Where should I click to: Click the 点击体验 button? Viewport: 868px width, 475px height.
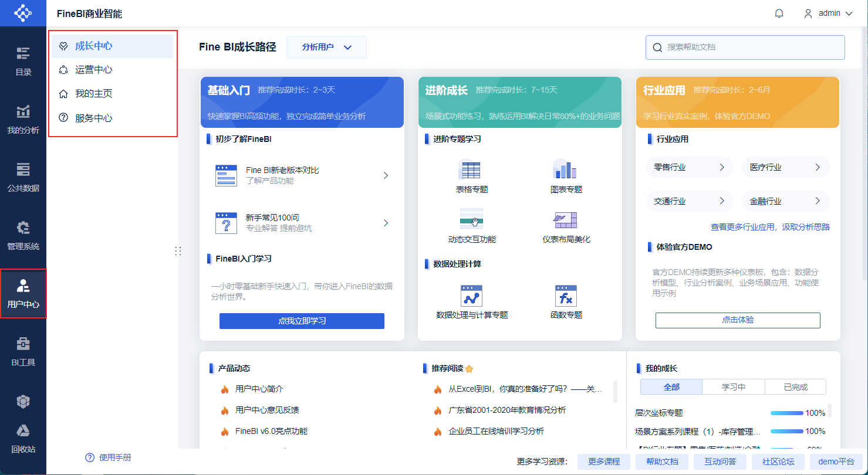738,320
